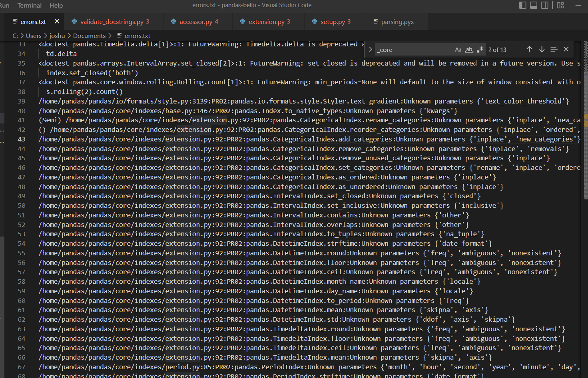Screen dimensions: 588x378
Task: Click 'Styler.text_gradient' on line 39
Action: (362, 101)
